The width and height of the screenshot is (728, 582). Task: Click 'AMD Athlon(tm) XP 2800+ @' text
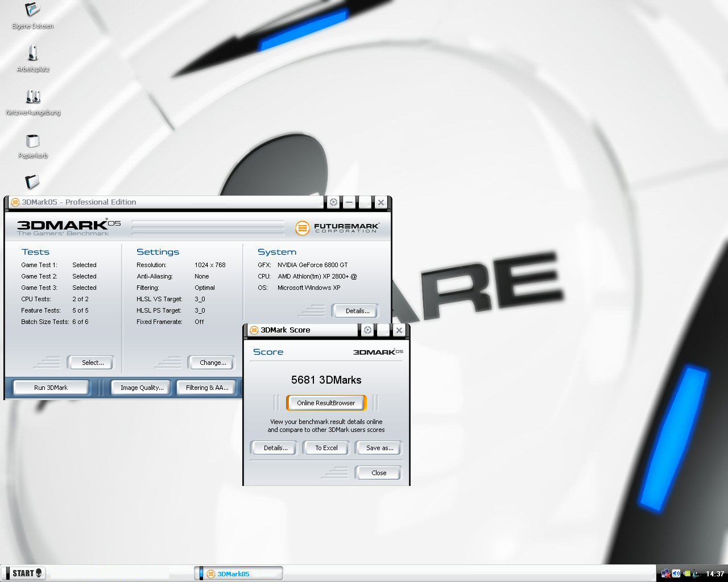(317, 276)
